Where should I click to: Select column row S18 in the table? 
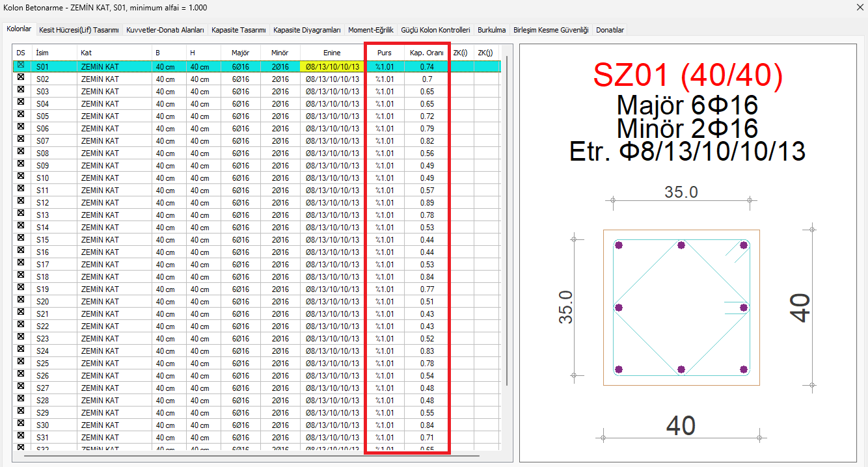point(43,277)
